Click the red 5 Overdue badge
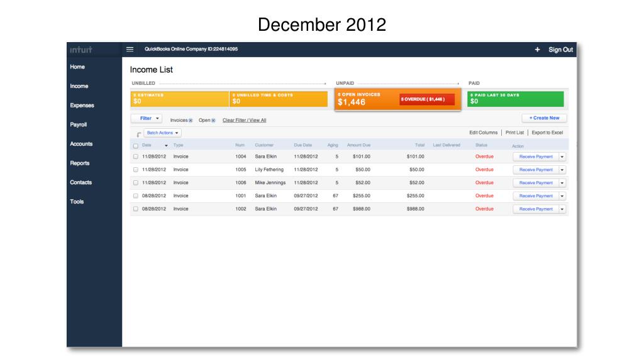The width and height of the screenshot is (644, 362). tap(427, 99)
